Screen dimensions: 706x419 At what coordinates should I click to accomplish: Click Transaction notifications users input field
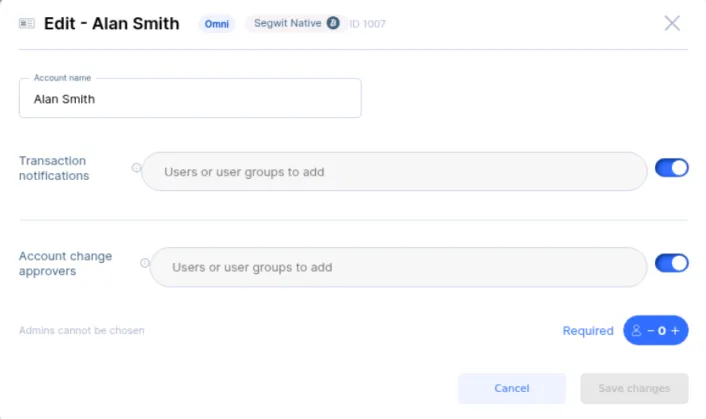[x=394, y=171]
